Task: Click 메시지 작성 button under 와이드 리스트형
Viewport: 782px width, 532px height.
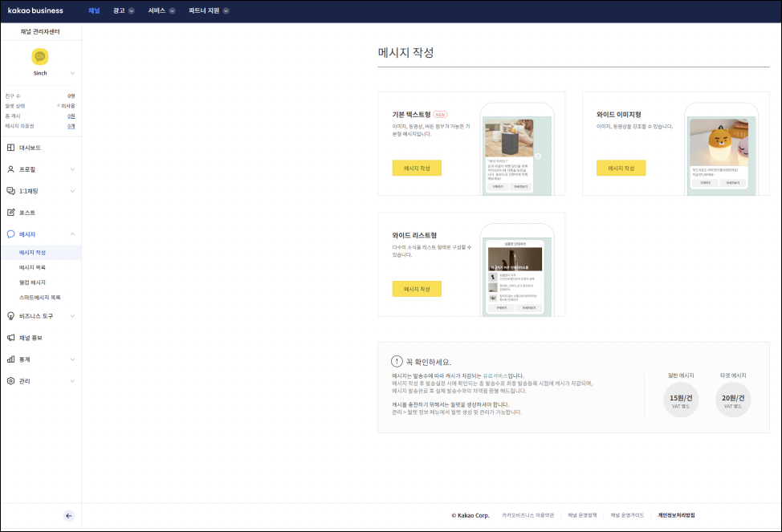Action: coord(417,289)
